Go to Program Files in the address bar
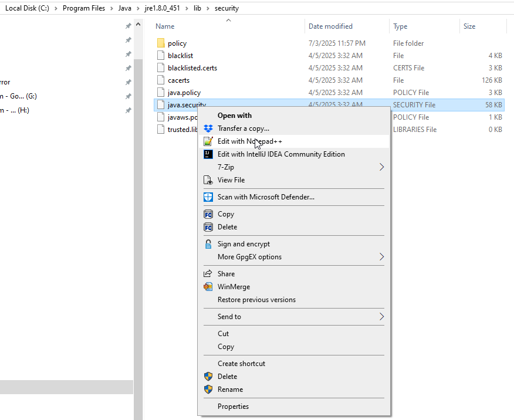 pos(84,8)
